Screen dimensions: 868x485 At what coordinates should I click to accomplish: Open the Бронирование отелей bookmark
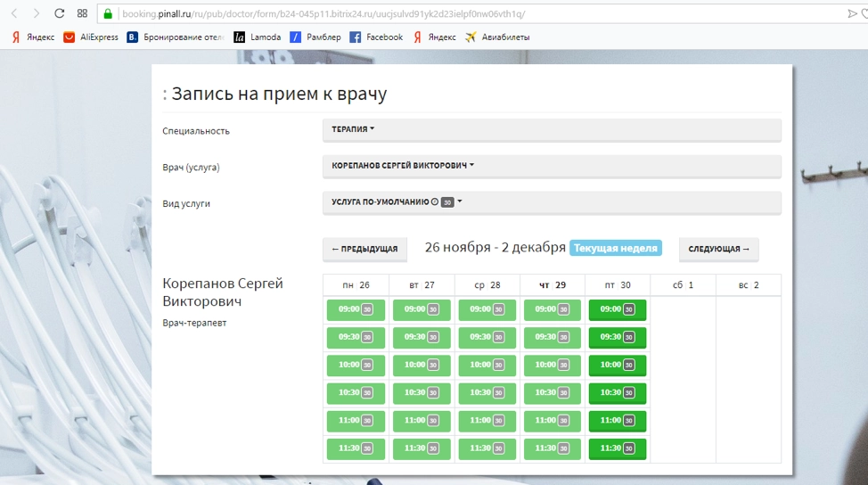coord(175,37)
